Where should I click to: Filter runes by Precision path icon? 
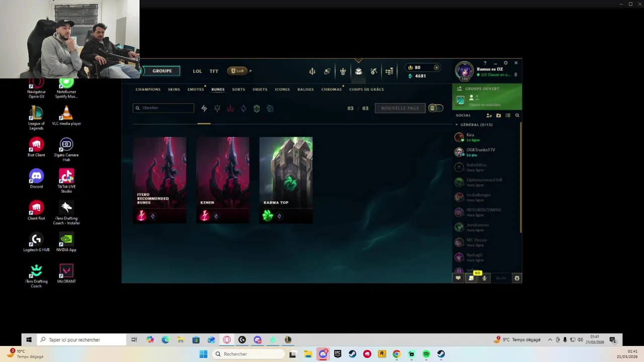pos(217,108)
